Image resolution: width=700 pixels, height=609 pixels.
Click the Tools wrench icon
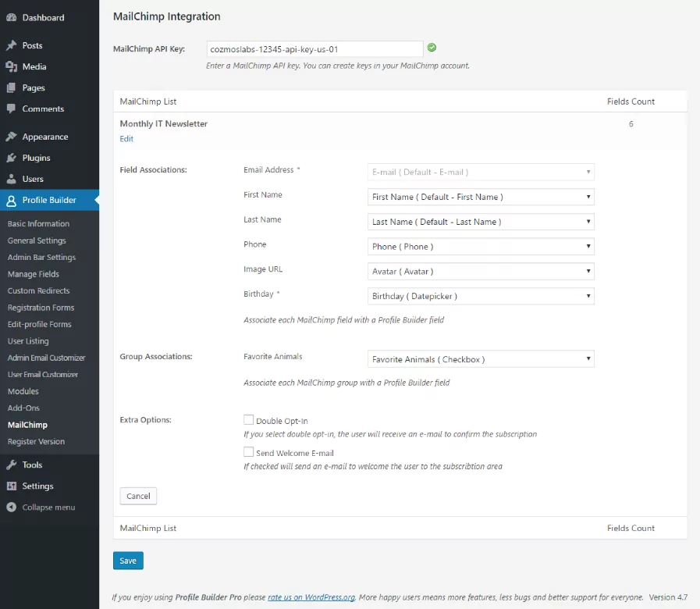pyautogui.click(x=12, y=465)
